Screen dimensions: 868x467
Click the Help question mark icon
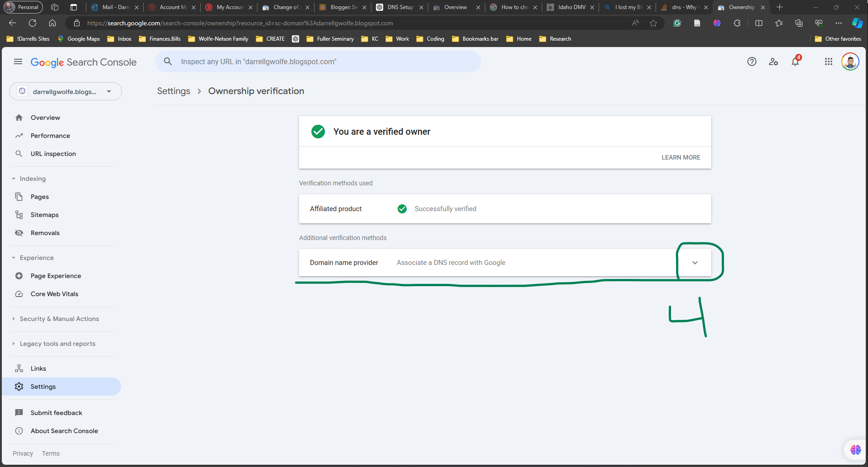(x=751, y=62)
